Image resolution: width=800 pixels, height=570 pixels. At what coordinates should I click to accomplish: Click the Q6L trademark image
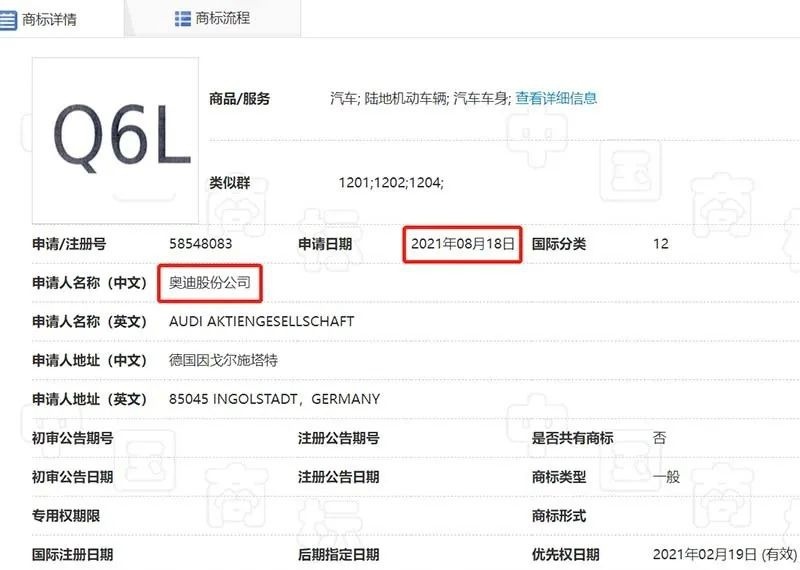(x=115, y=140)
